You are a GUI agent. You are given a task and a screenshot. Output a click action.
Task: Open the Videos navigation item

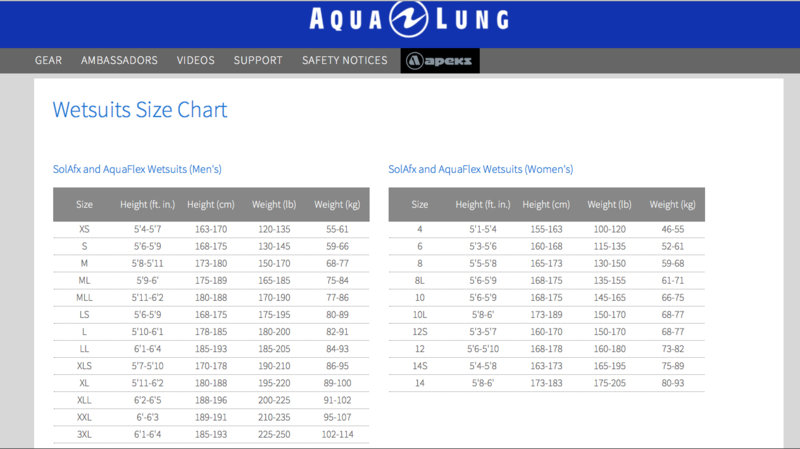pyautogui.click(x=196, y=60)
